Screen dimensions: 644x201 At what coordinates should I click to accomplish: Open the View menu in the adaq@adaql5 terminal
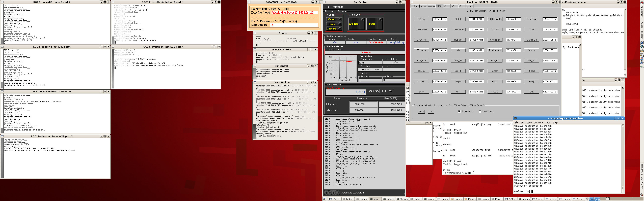click(x=529, y=122)
